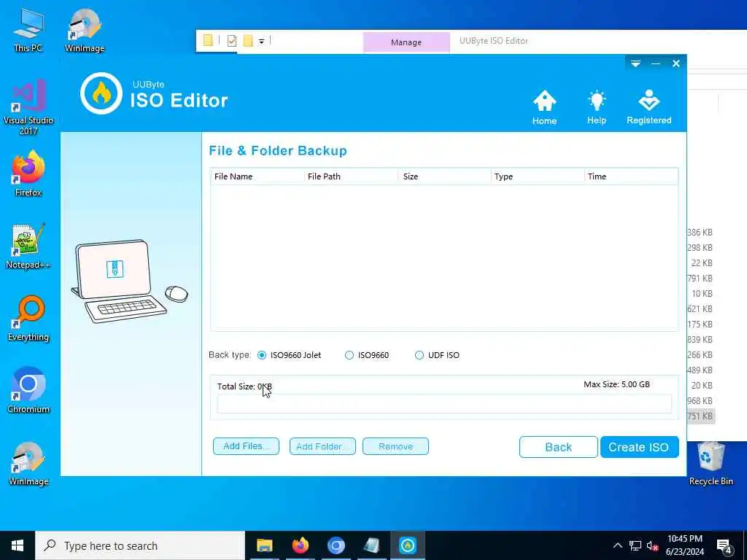Go to Home in ISO Editor
Viewport: 747px width, 560px height.
[x=544, y=107]
